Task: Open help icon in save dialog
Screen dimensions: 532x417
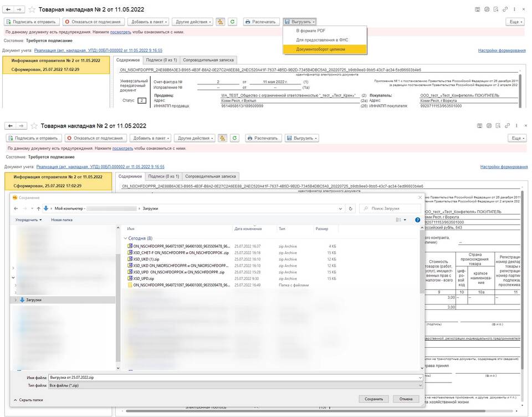Action: [418, 220]
